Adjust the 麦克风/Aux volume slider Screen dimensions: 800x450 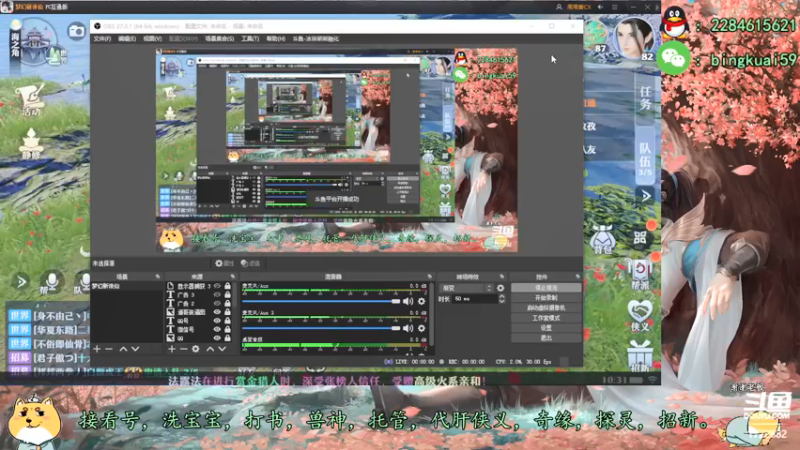pyautogui.click(x=321, y=301)
